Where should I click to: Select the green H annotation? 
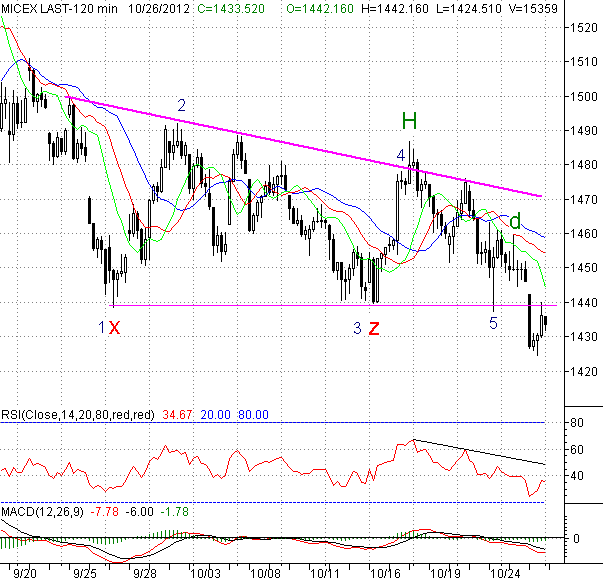click(x=409, y=121)
